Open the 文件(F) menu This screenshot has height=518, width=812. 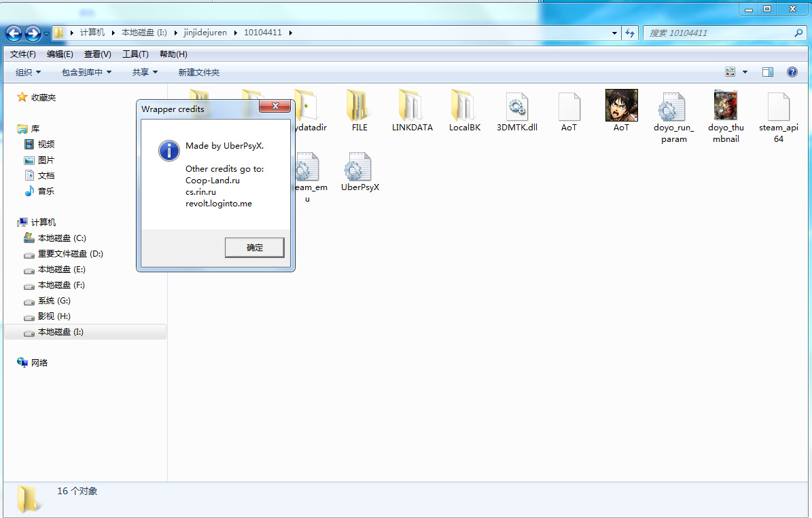23,54
